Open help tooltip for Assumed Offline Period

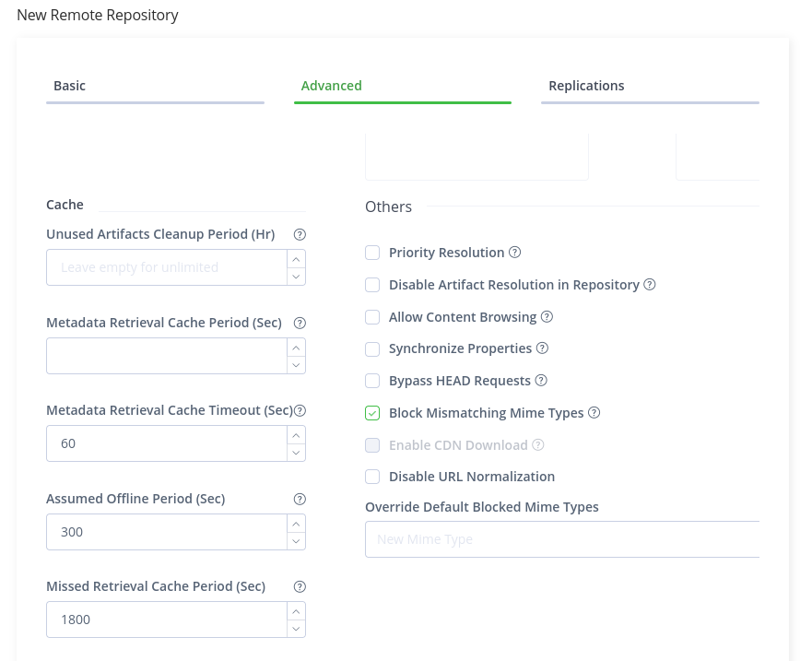click(300, 499)
